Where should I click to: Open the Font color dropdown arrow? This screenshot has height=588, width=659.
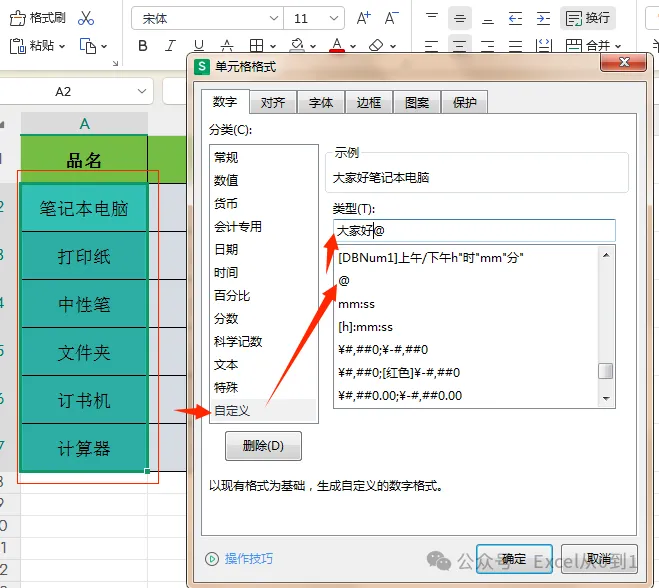click(x=353, y=46)
